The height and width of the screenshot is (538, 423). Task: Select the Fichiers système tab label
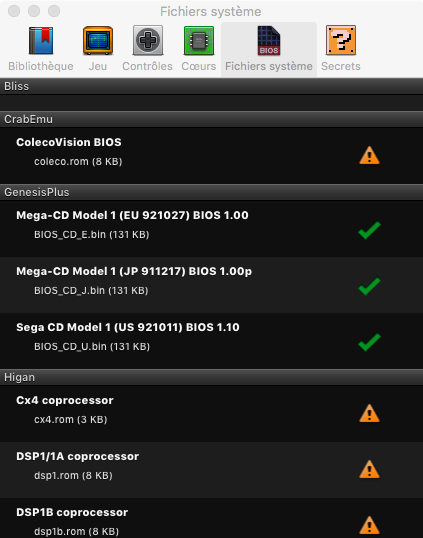tap(269, 66)
